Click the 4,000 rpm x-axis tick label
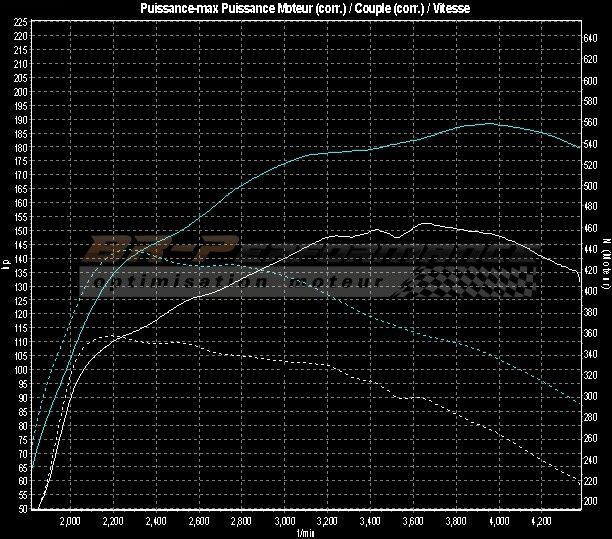Screen dimensions: 612x539 (x=499, y=521)
